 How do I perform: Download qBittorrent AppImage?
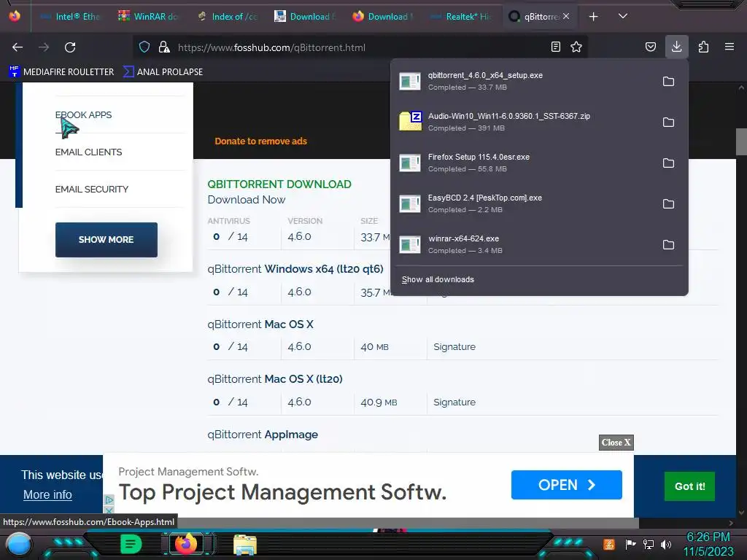pyautogui.click(x=263, y=435)
